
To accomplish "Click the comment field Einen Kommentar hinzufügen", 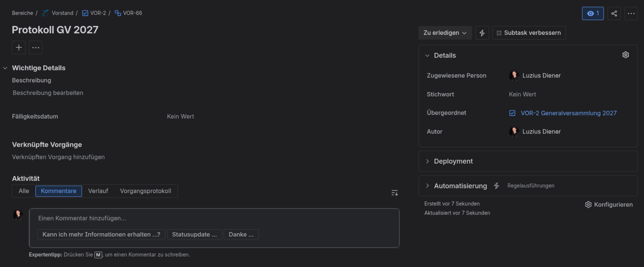I will [x=214, y=218].
